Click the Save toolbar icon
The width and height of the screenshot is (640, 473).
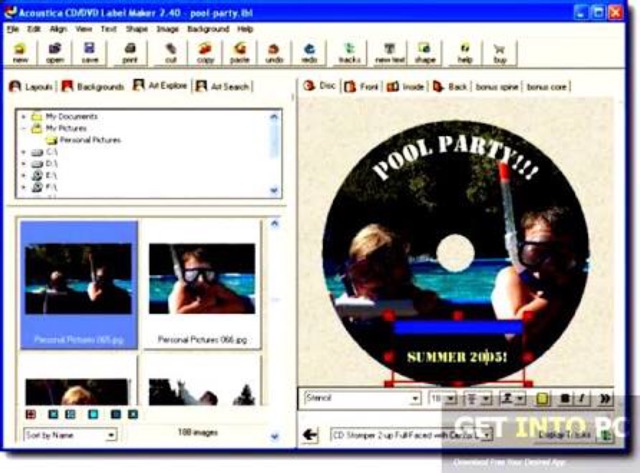point(89,52)
